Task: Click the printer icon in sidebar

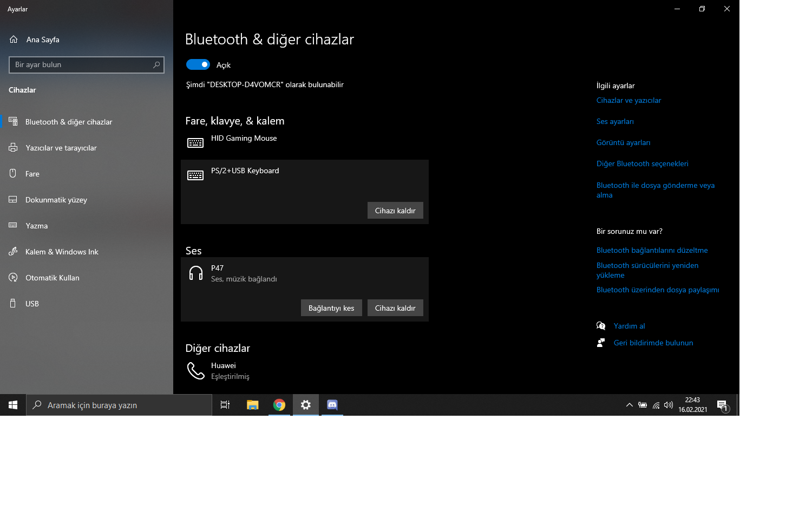Action: [14, 147]
